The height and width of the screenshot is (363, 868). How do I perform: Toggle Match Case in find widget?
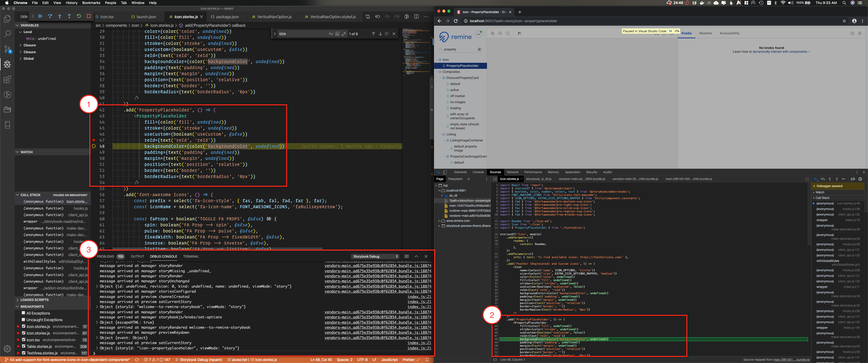(331, 34)
